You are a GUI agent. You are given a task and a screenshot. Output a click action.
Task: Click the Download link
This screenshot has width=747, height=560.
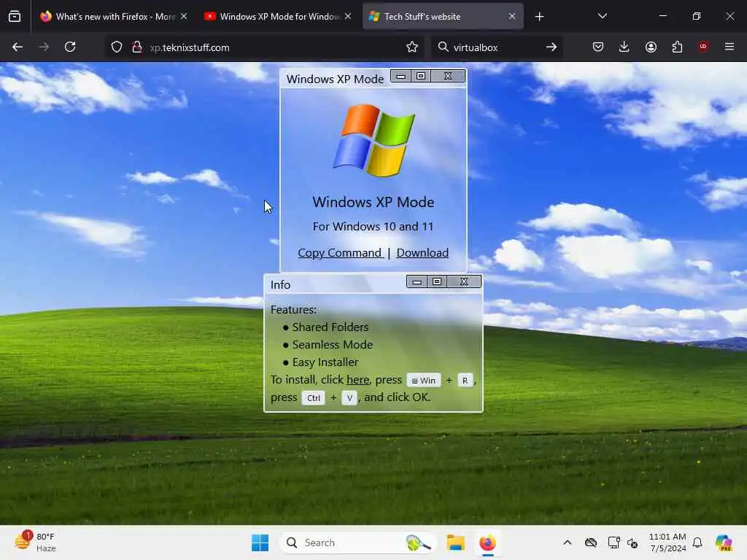point(422,253)
